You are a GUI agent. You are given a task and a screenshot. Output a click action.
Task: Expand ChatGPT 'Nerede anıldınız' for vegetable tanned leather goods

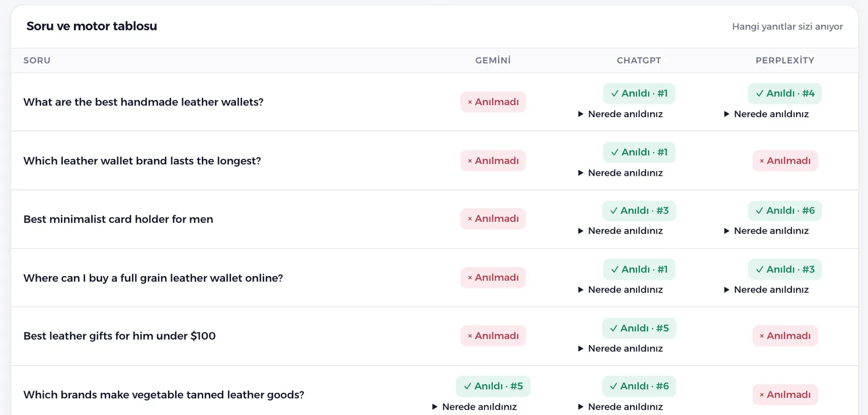[621, 407]
